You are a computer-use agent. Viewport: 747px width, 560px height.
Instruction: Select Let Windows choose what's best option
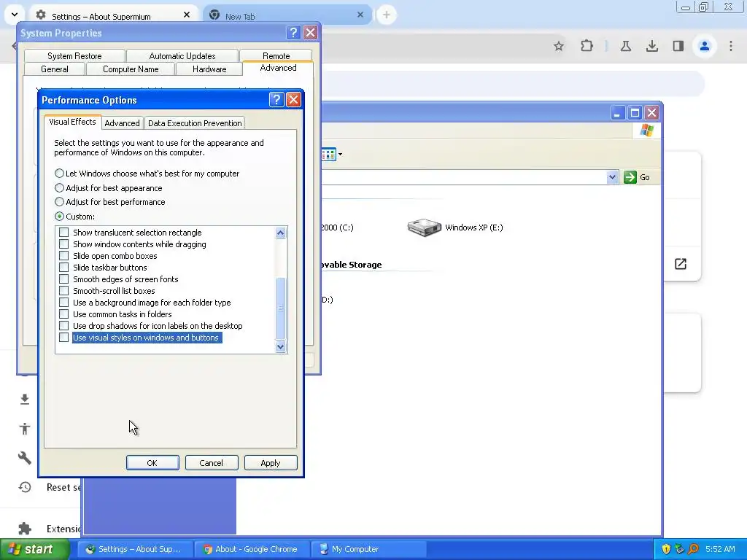pos(59,174)
